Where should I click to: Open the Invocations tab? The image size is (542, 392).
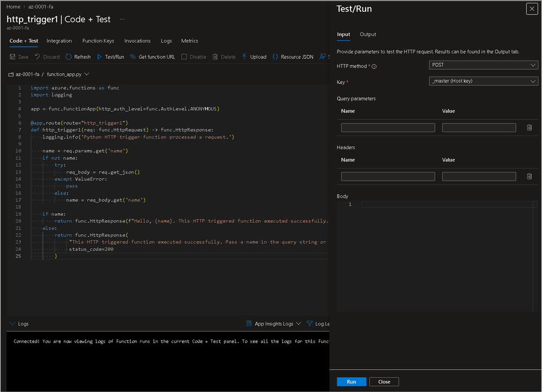[137, 41]
